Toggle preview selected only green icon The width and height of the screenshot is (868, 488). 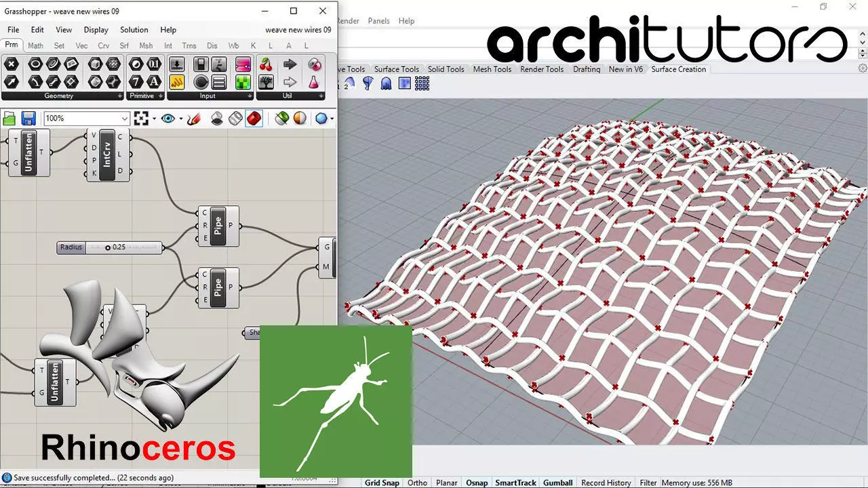[282, 119]
